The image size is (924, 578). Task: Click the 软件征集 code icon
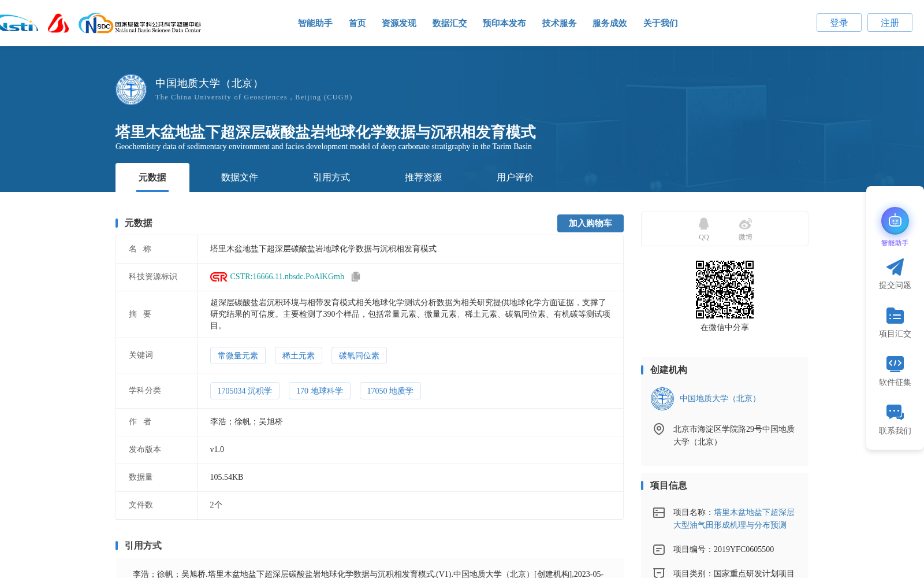click(x=895, y=364)
